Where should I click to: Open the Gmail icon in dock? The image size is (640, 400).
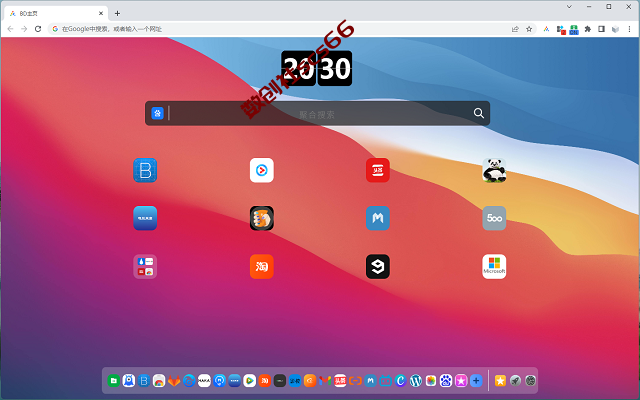click(325, 381)
